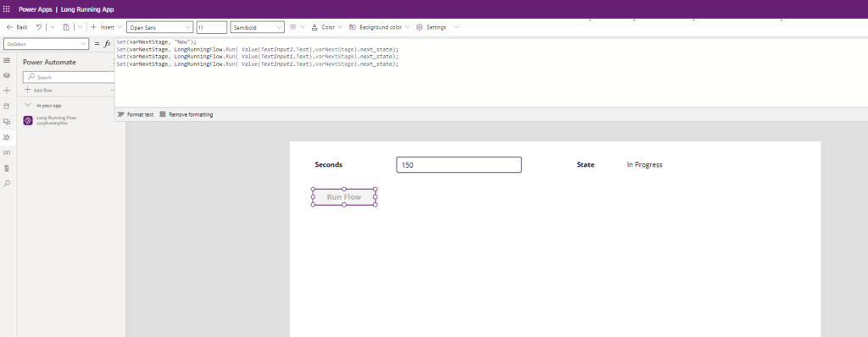Click the Power Apps title text
Viewport: 868px width, 337px height.
pyautogui.click(x=35, y=9)
